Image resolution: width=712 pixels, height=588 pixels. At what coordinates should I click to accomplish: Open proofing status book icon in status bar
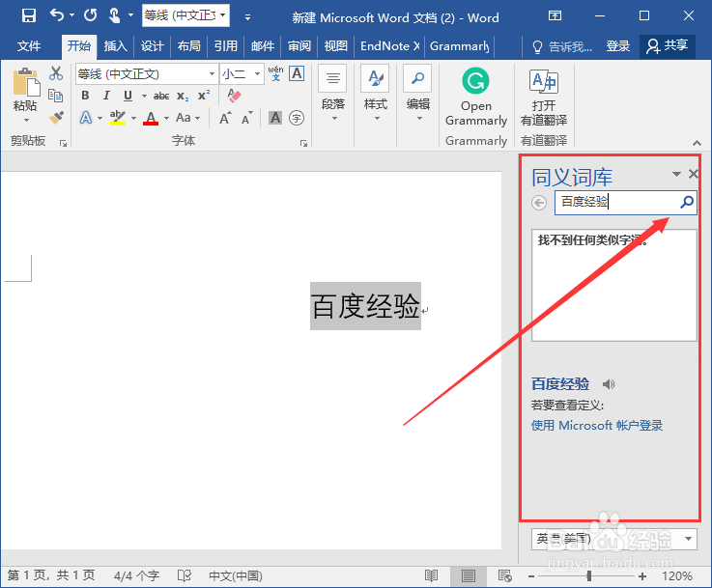tap(185, 575)
